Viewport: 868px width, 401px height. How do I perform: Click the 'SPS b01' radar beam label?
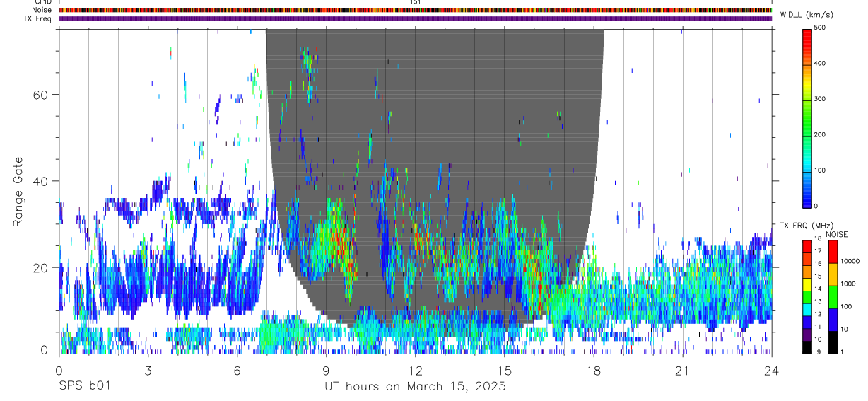point(85,387)
